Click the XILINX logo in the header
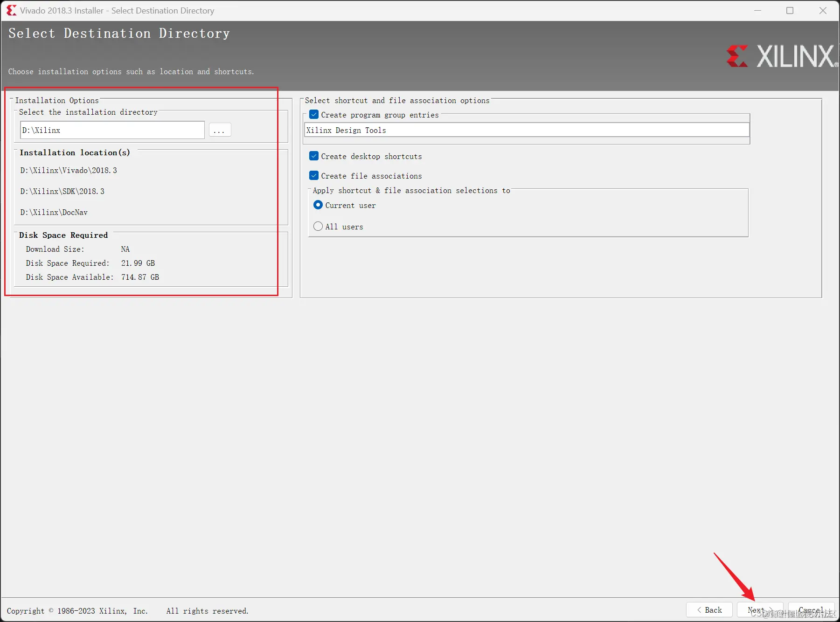The image size is (840, 622). [x=782, y=56]
